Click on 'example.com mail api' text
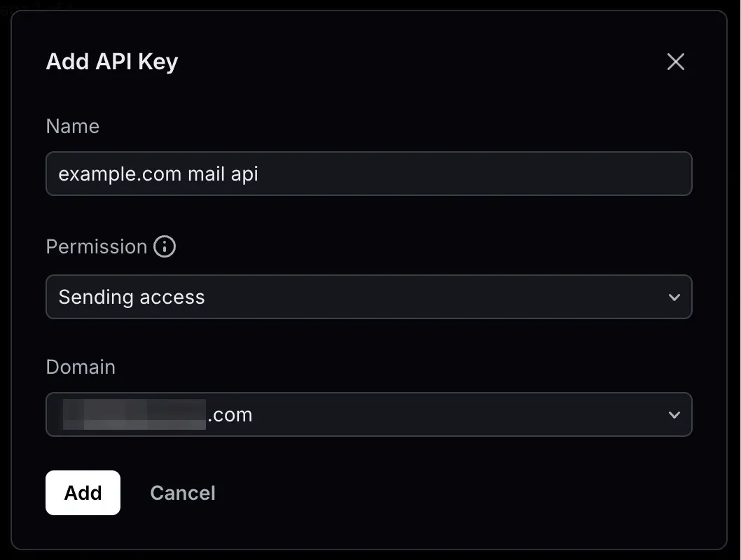741x560 pixels. [158, 174]
